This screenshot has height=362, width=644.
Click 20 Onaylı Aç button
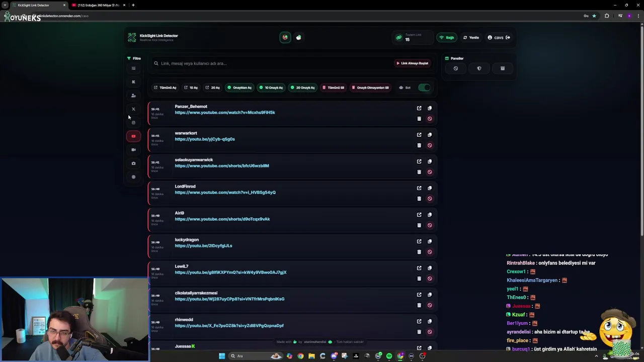click(x=303, y=87)
